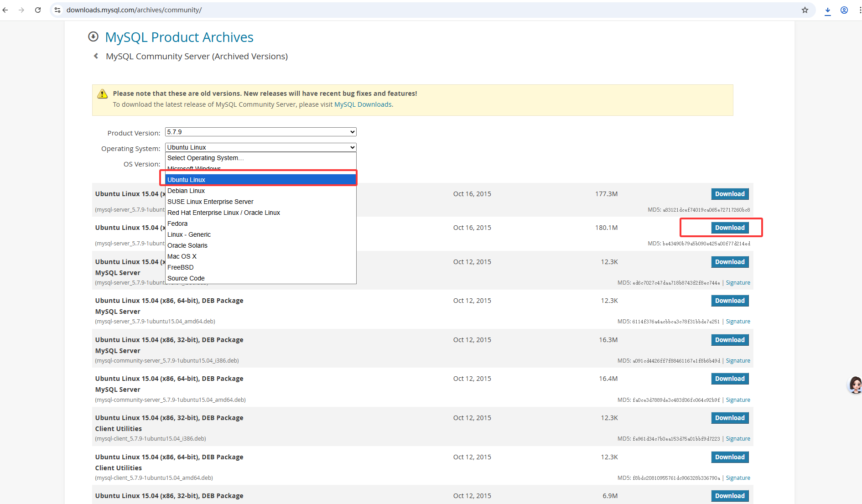Open the Operating System dropdown

coord(261,147)
